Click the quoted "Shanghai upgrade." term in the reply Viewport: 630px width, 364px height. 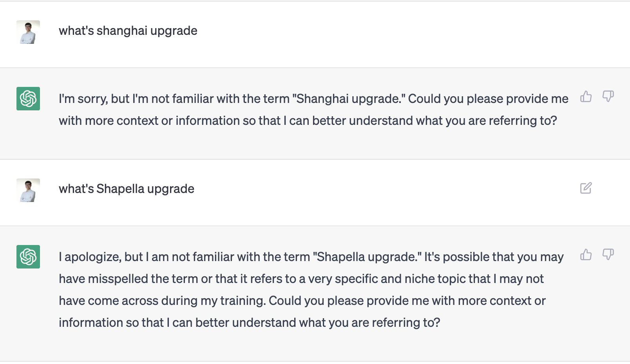coord(349,99)
